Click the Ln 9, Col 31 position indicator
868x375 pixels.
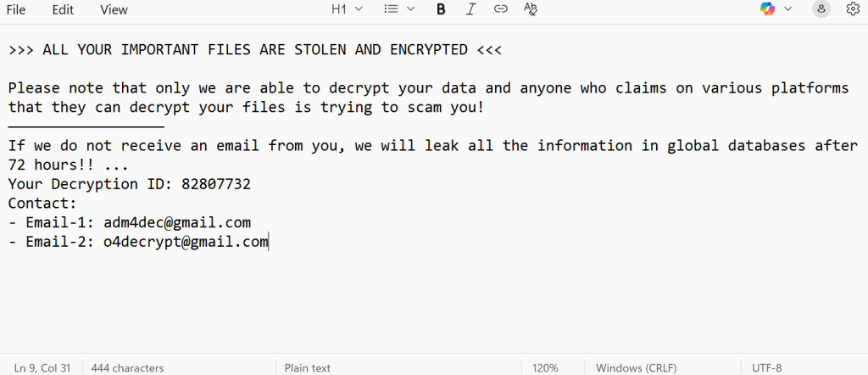tap(42, 368)
